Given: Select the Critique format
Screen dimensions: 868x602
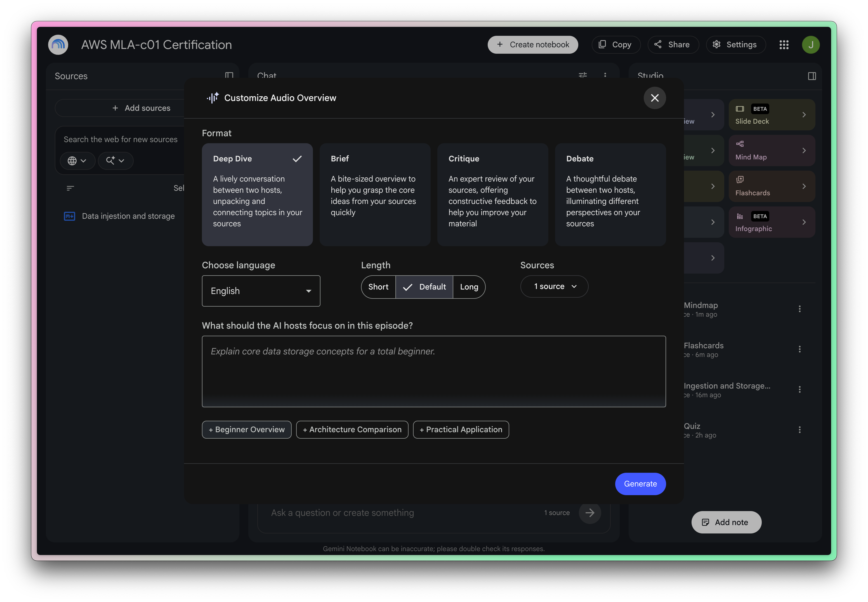Looking at the screenshot, I should click(492, 195).
